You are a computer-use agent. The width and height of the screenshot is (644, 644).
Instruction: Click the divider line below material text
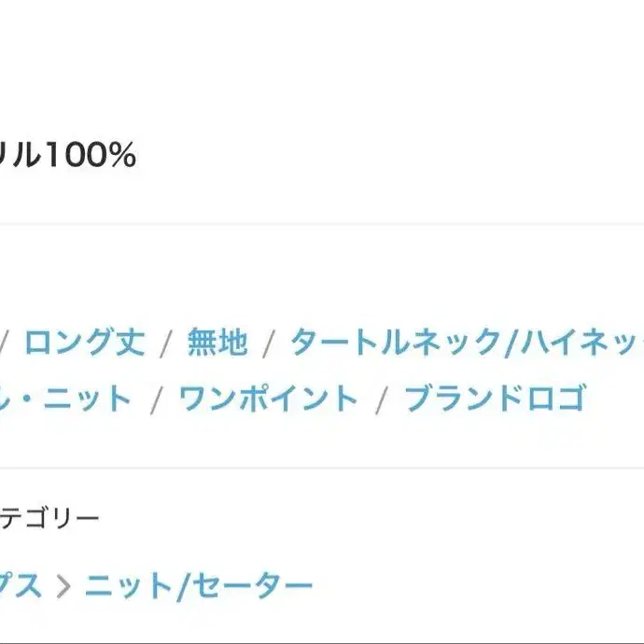point(322,224)
